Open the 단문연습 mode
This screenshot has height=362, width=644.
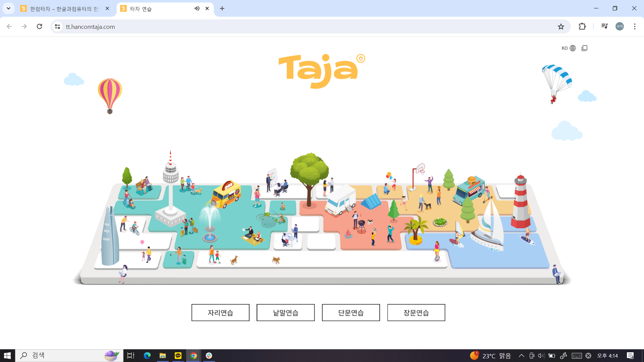click(x=351, y=312)
